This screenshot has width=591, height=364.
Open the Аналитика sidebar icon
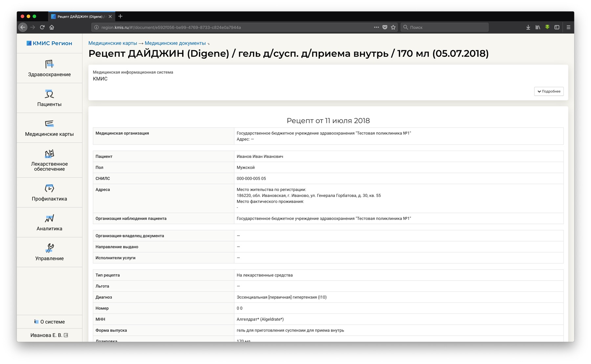pos(49,218)
